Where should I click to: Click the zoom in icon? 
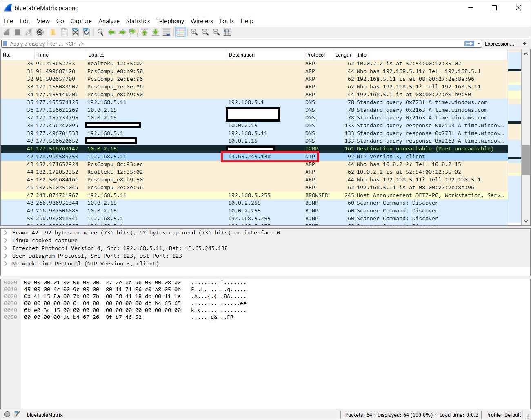[x=194, y=32]
